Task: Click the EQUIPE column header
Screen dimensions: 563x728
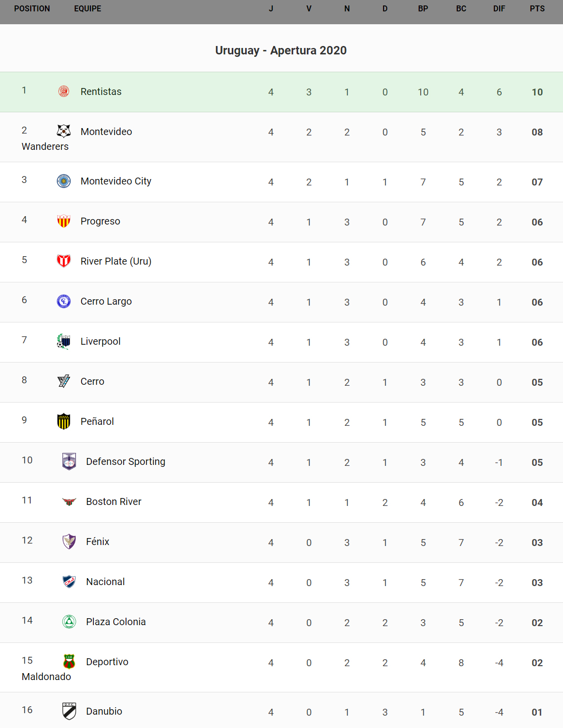Action: (x=87, y=9)
